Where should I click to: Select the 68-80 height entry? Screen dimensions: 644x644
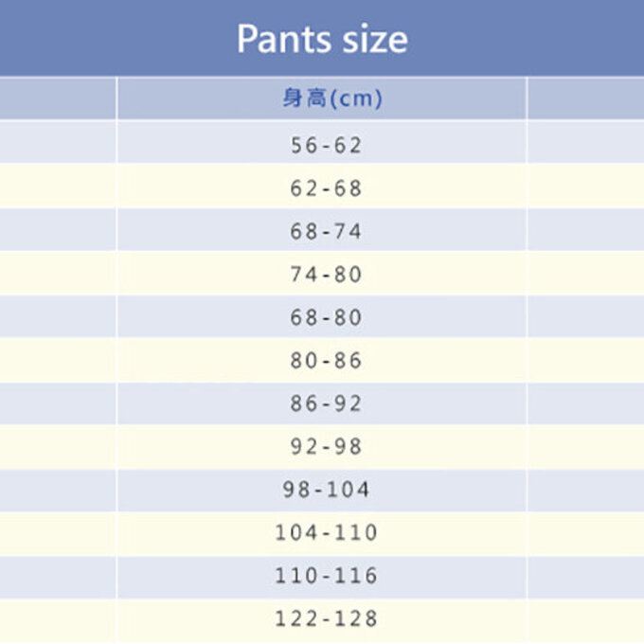coord(326,317)
